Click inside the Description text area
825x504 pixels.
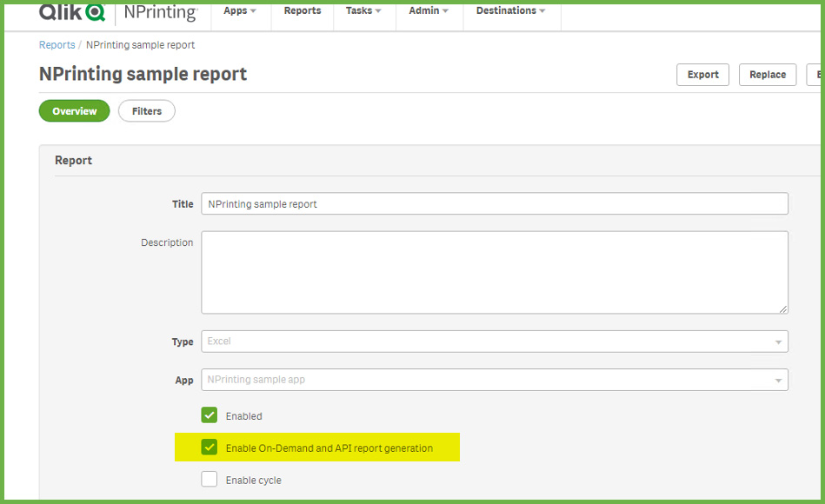495,273
